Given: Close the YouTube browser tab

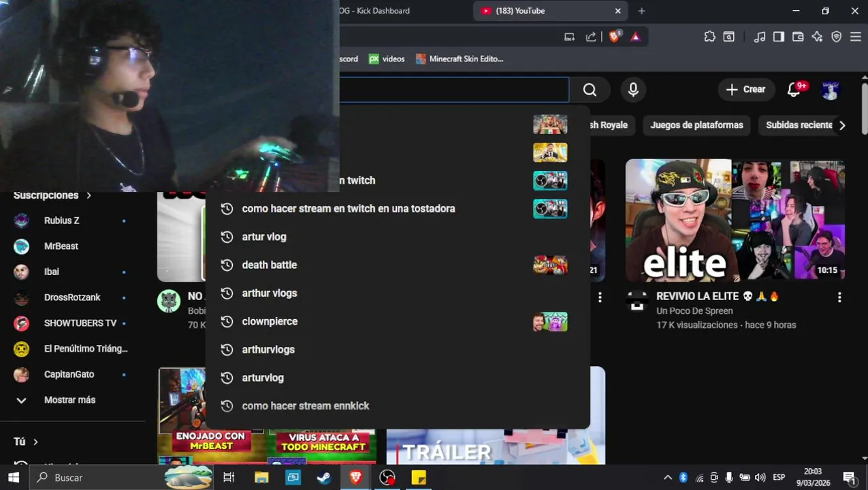Looking at the screenshot, I should click(618, 11).
